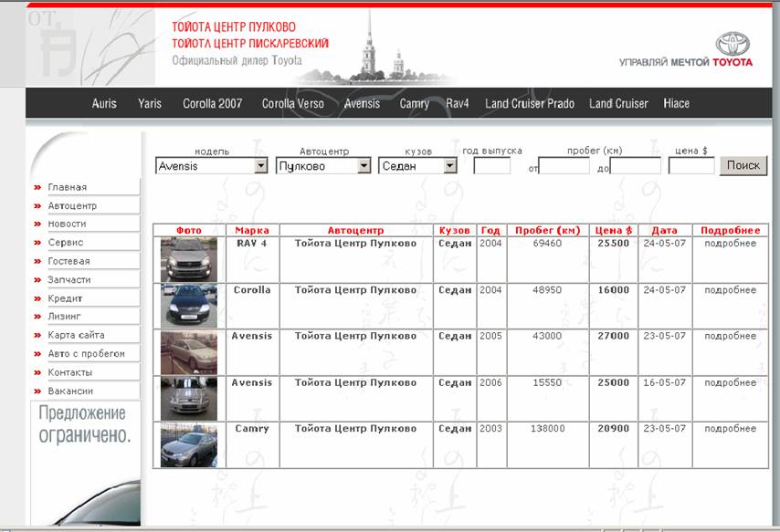
Task: Click the Дата column header
Action: tap(665, 230)
